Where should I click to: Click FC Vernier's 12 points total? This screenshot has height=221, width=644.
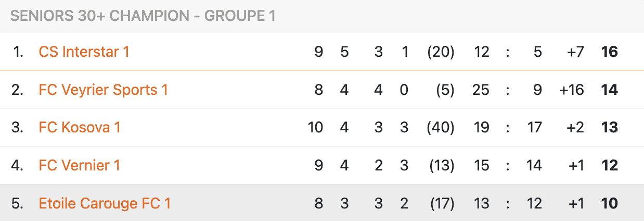click(609, 165)
